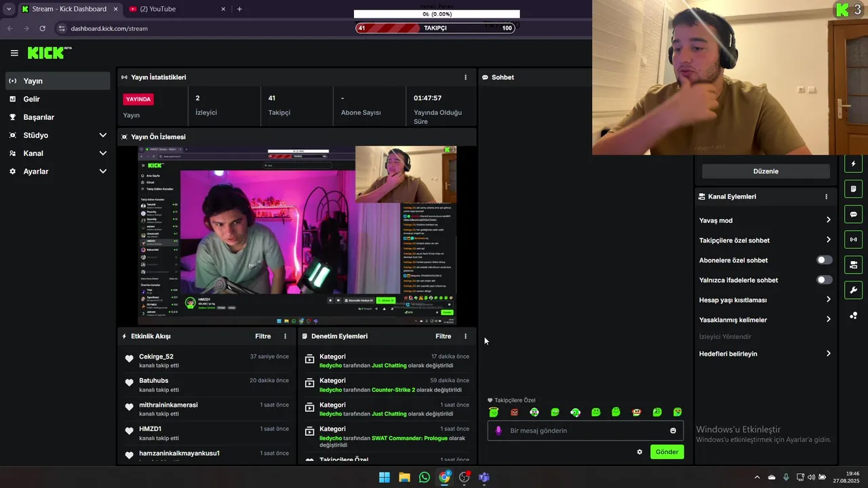
Task: Click the Cekirge_52 follow event row
Action: tap(208, 361)
